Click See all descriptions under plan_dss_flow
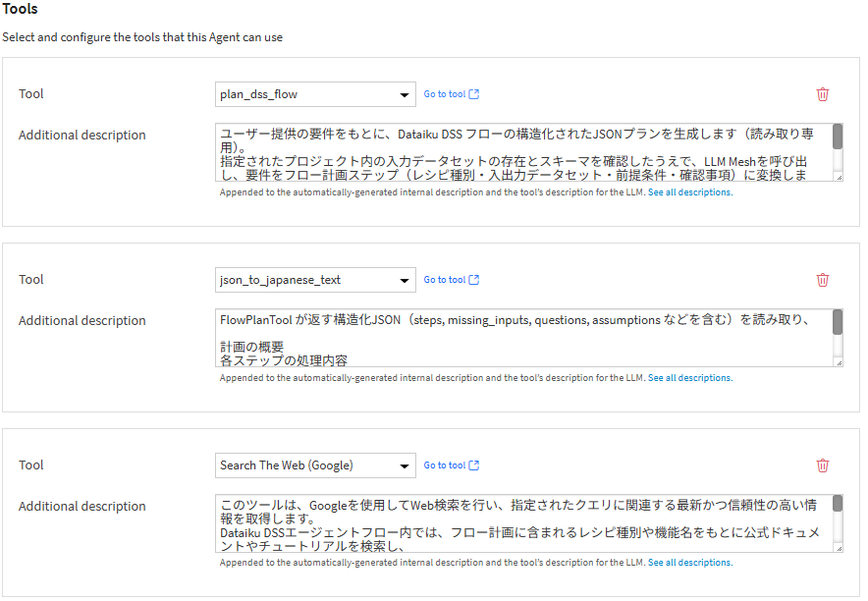 coord(689,192)
